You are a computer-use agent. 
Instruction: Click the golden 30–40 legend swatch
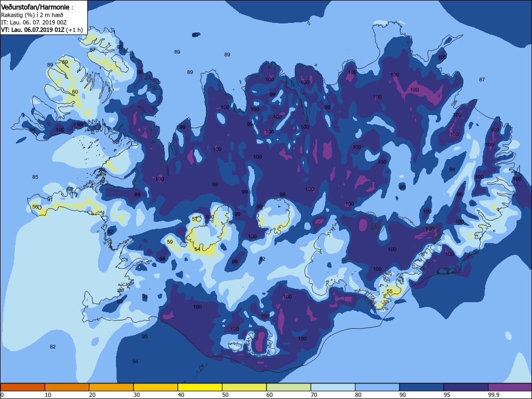[156, 387]
